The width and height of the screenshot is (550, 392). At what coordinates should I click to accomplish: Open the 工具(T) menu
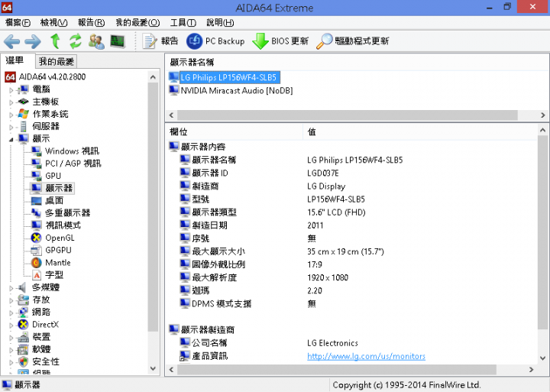183,23
